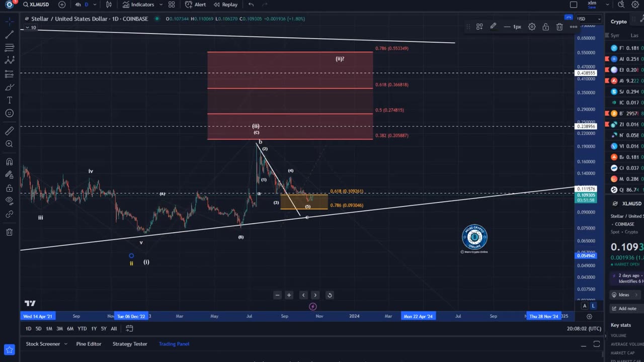644x362 pixels.
Task: Select the trend line drawing tool
Action: [x=9, y=35]
